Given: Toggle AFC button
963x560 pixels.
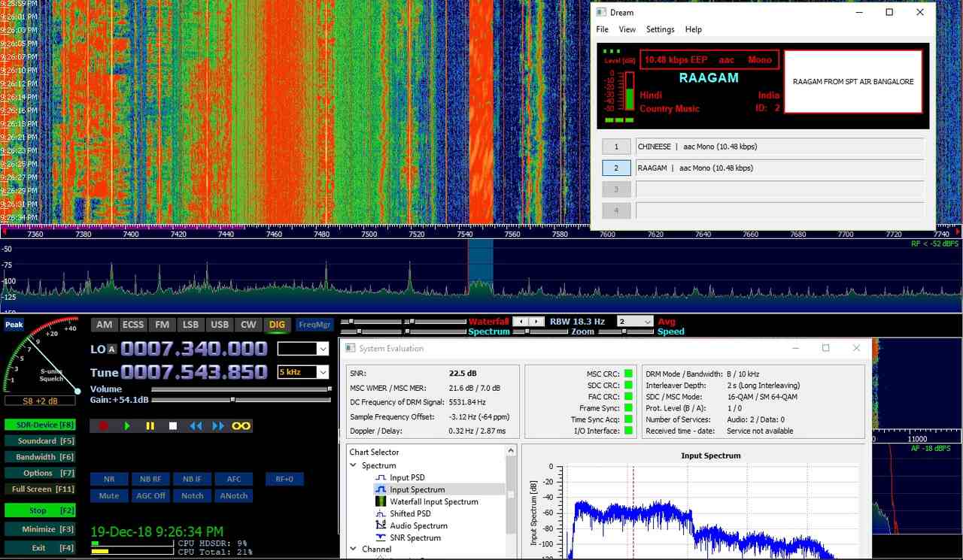Looking at the screenshot, I should 234,479.
